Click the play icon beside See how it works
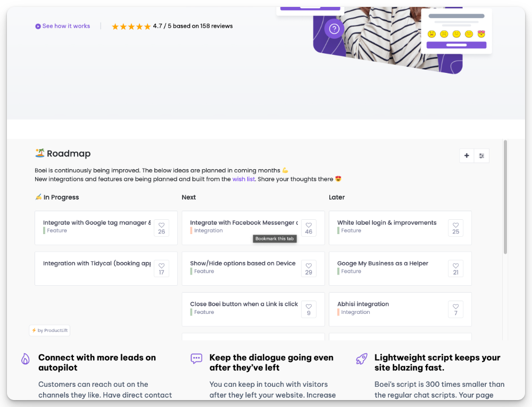This screenshot has height=407, width=532. [x=38, y=26]
